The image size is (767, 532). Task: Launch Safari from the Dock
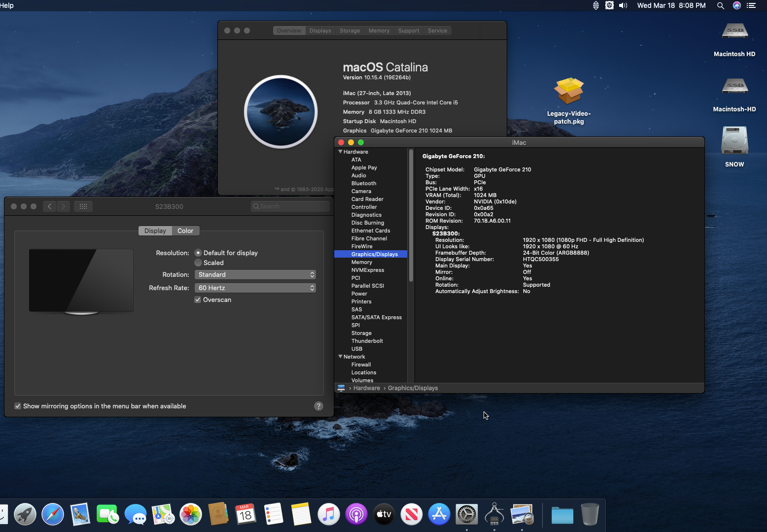point(53,515)
